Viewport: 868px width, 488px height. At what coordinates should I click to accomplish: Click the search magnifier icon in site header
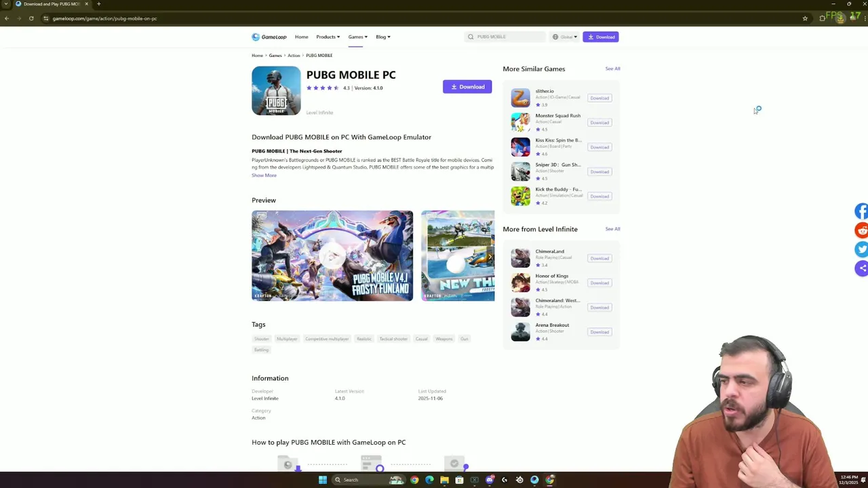pyautogui.click(x=471, y=37)
